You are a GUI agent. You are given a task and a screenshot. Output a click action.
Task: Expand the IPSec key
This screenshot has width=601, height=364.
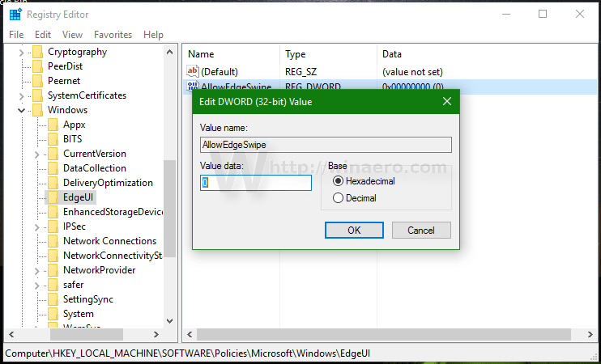pyautogui.click(x=36, y=227)
